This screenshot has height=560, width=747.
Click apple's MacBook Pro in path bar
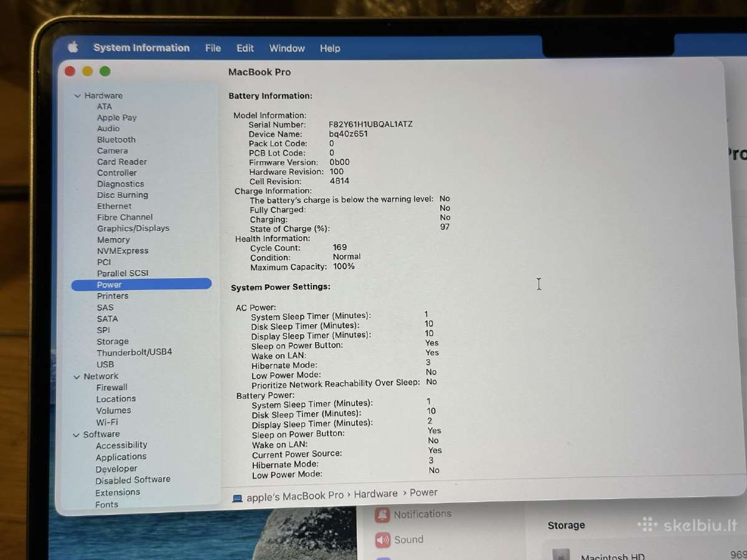coord(295,496)
